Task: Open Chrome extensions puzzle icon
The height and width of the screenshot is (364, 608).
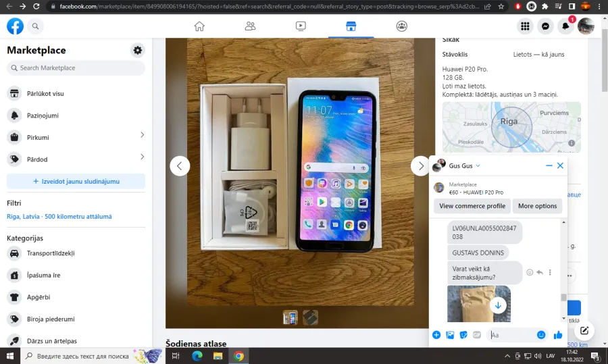Action: 544,6
